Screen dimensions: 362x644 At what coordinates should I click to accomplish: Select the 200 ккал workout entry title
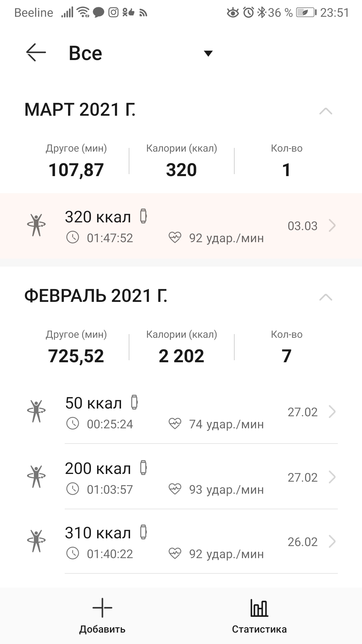98,469
